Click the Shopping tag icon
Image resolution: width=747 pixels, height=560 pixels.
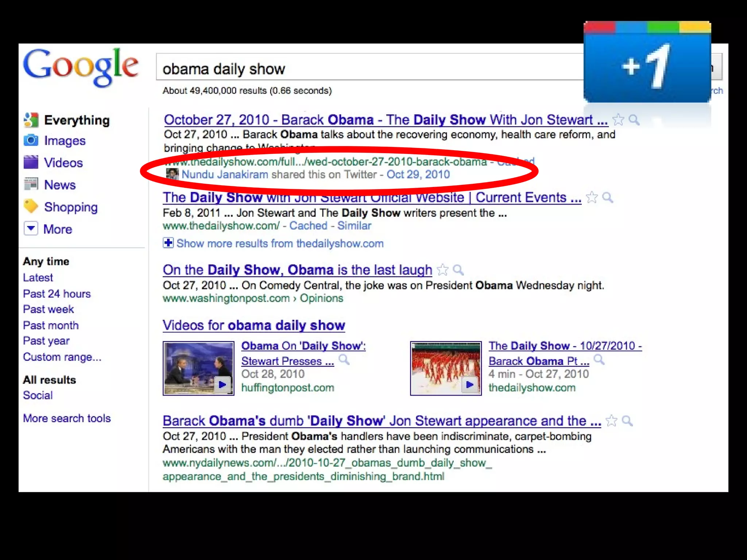coord(31,206)
